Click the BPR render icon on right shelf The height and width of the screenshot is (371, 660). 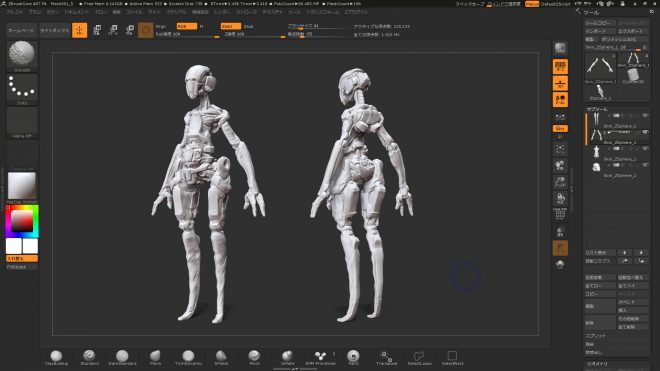tap(560, 48)
